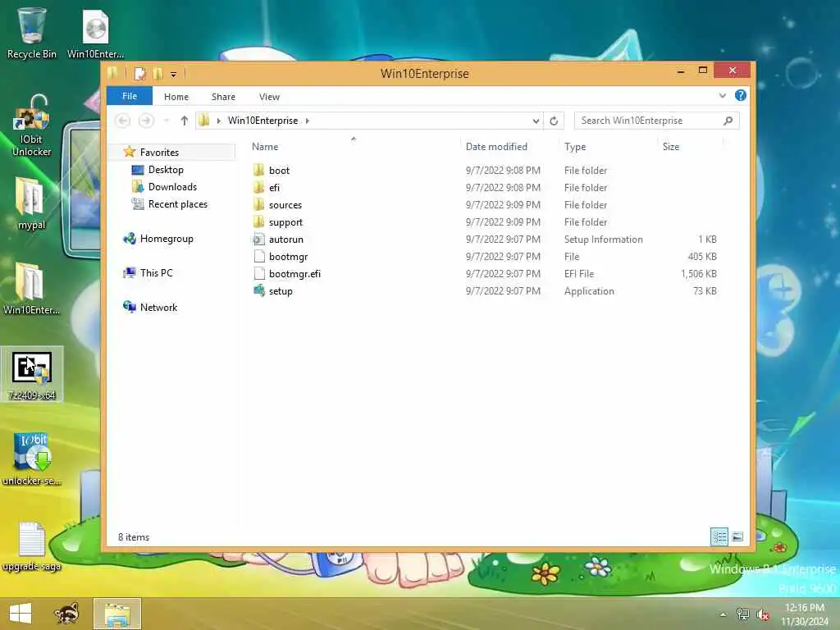
Task: Show hidden system tray icons
Action: point(723,614)
